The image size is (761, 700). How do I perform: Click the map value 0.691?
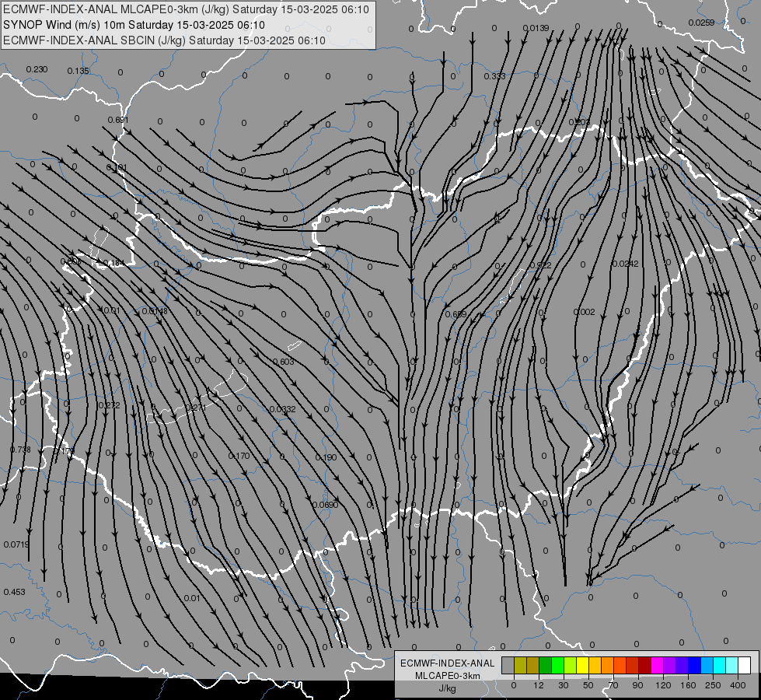click(118, 120)
